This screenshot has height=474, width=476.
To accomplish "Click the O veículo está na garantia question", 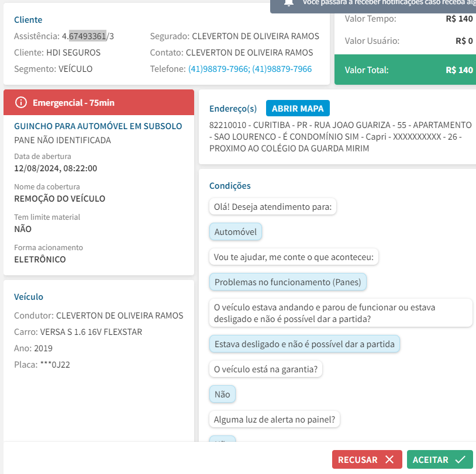I will point(265,369).
